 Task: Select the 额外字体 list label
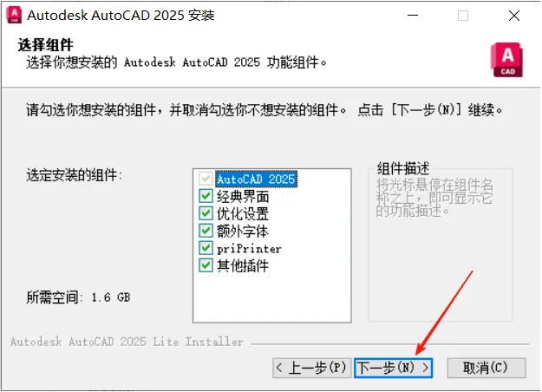(x=243, y=231)
